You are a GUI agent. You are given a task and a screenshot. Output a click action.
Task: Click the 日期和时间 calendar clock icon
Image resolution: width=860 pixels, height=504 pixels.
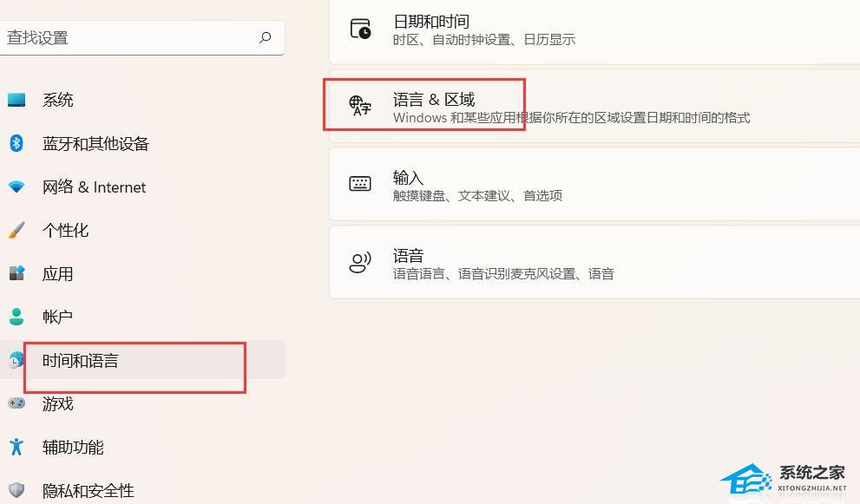click(x=360, y=29)
